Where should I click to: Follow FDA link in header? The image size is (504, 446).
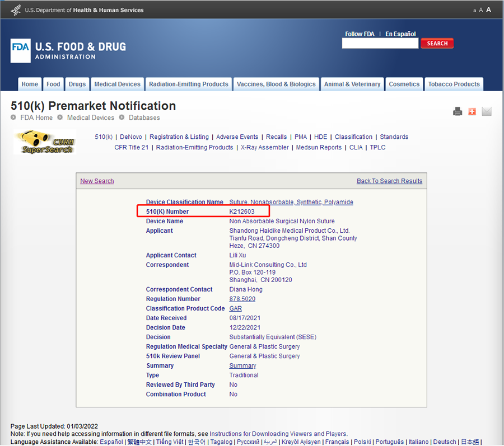point(360,34)
